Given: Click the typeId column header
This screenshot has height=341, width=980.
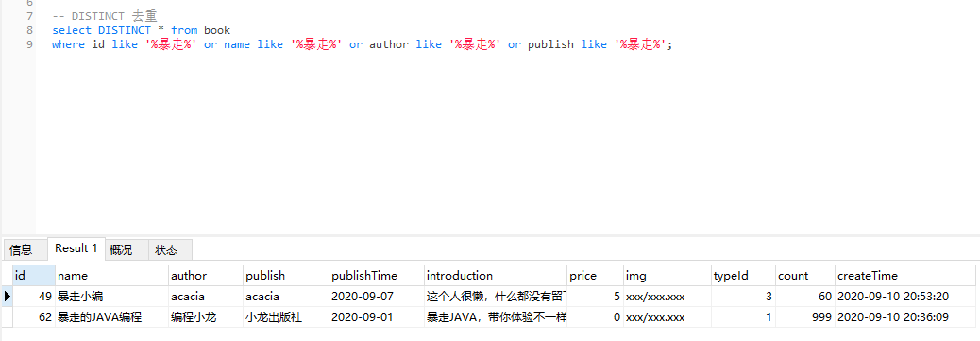Looking at the screenshot, I should 744,275.
